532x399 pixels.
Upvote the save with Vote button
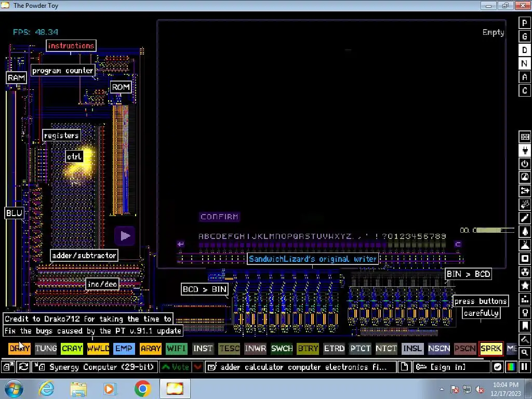[176, 367]
